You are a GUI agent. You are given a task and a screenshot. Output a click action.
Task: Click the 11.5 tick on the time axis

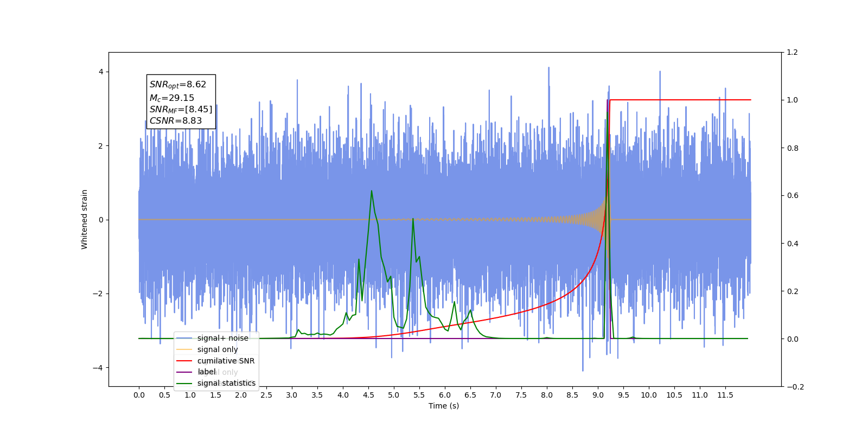click(725, 395)
